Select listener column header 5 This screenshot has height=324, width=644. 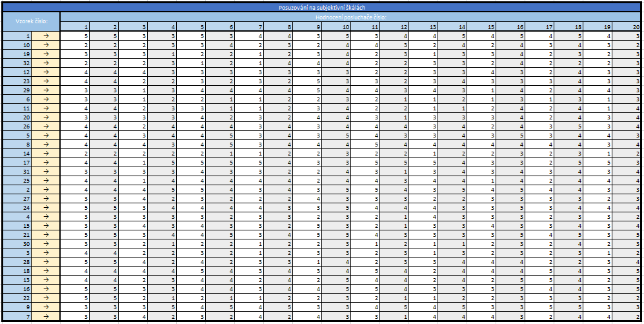192,27
